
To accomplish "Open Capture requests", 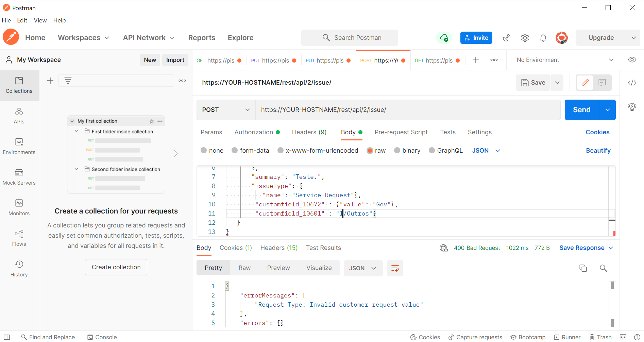I will click(475, 337).
